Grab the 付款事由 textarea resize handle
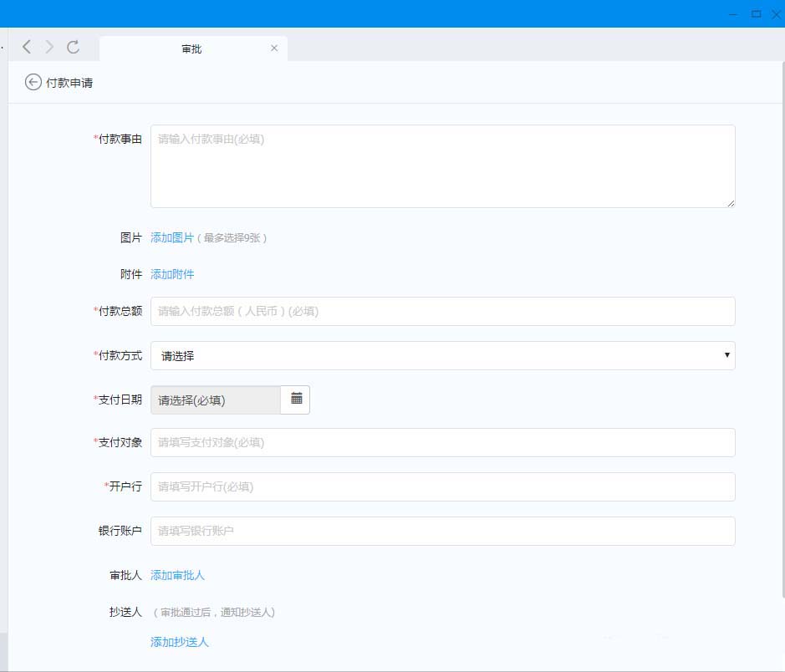Screen dimensions: 785x672 [x=731, y=203]
